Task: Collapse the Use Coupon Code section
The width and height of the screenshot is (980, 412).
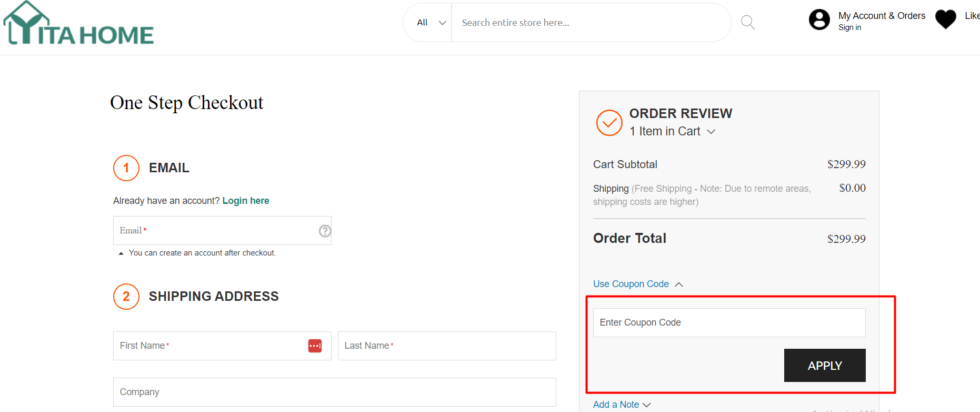Action: pyautogui.click(x=638, y=284)
